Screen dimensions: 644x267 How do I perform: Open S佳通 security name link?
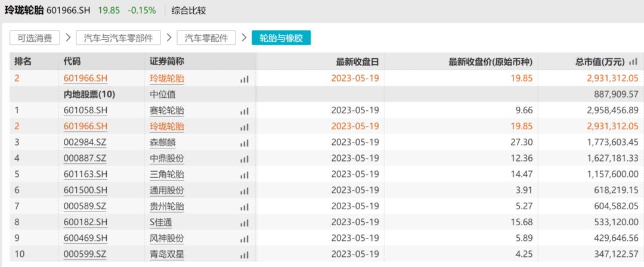click(161, 223)
